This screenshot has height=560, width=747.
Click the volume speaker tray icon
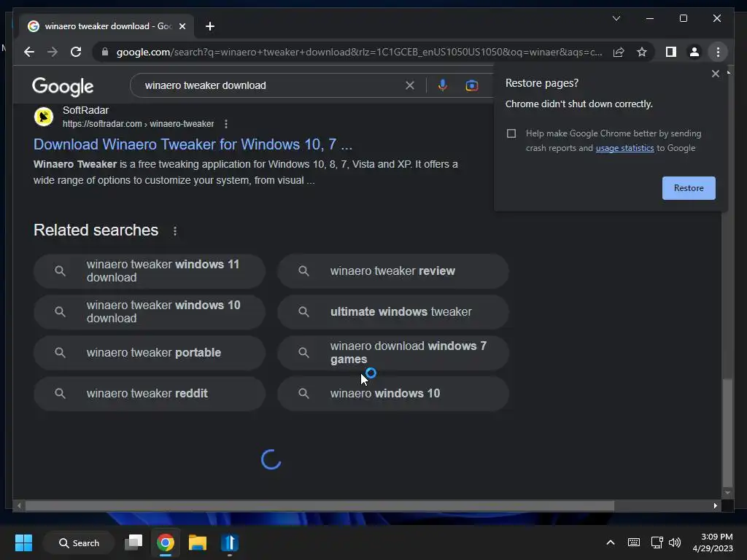(675, 542)
